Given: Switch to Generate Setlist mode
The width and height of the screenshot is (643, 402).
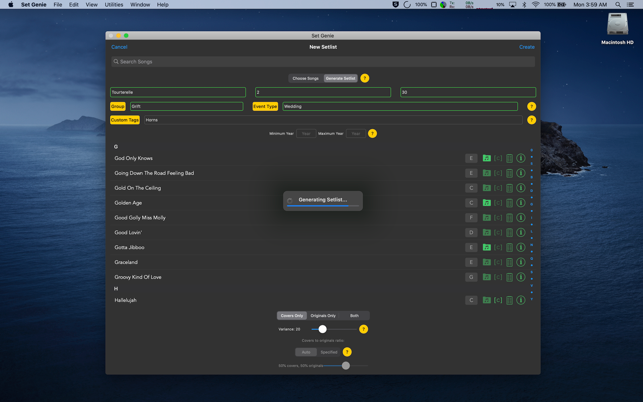Looking at the screenshot, I should (x=340, y=78).
